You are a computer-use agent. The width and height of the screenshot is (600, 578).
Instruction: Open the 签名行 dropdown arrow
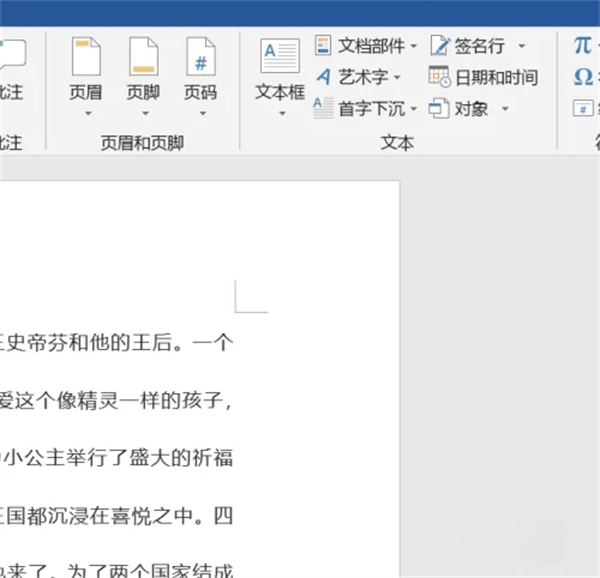click(521, 46)
